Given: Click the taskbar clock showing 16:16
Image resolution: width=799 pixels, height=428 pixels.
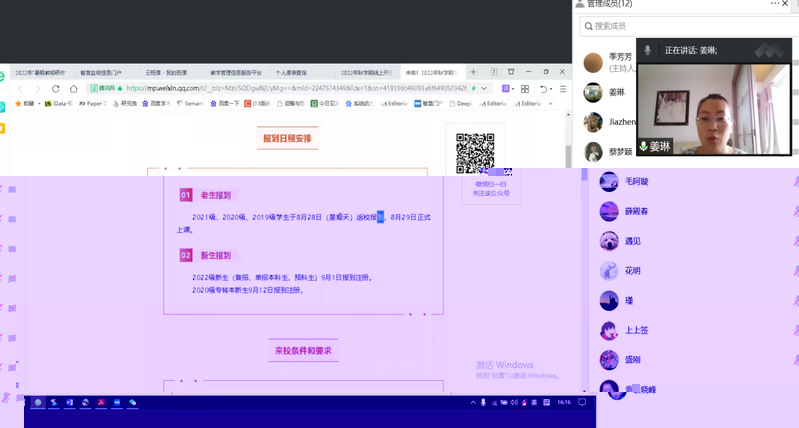Looking at the screenshot, I should coord(564,402).
